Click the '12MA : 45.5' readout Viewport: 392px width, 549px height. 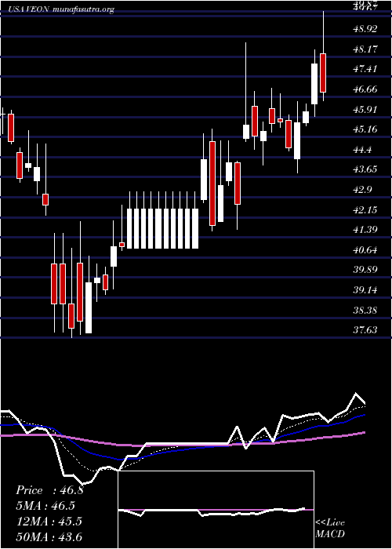tap(49, 522)
